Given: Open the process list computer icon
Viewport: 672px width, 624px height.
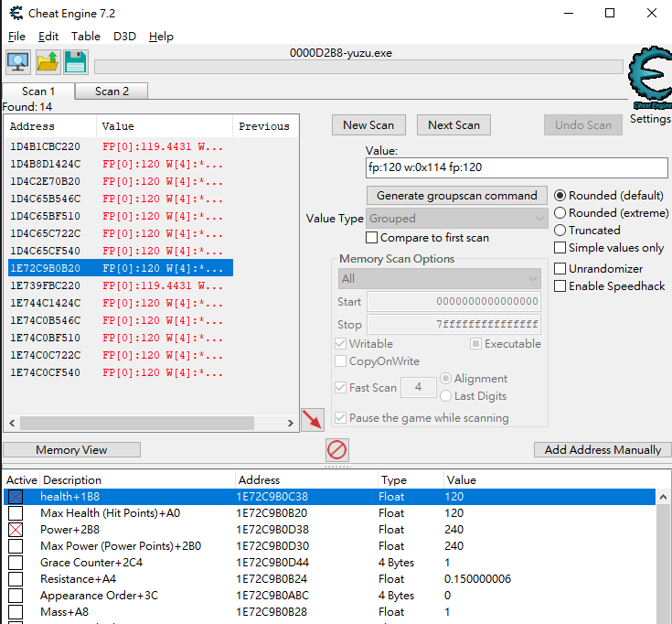Looking at the screenshot, I should [18, 62].
